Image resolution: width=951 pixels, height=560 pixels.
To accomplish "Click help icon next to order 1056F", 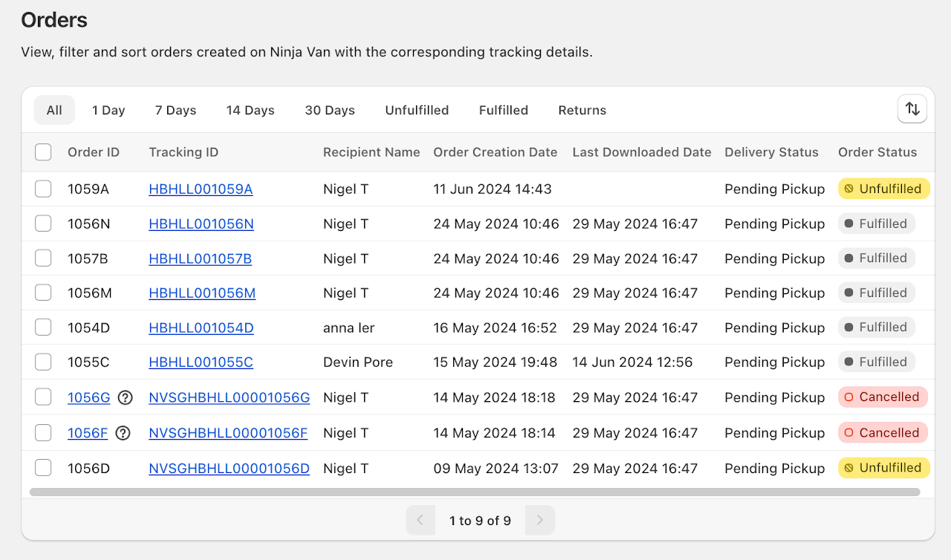I will 123,433.
